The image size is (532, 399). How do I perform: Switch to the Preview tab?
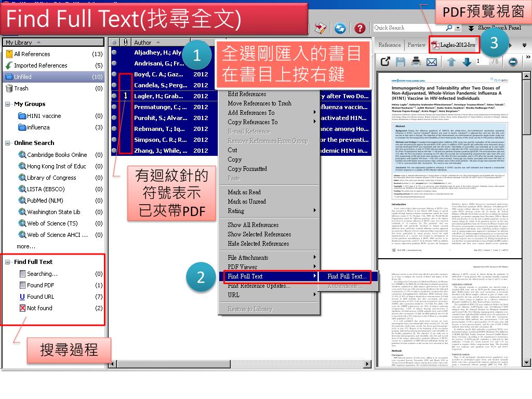(x=416, y=45)
